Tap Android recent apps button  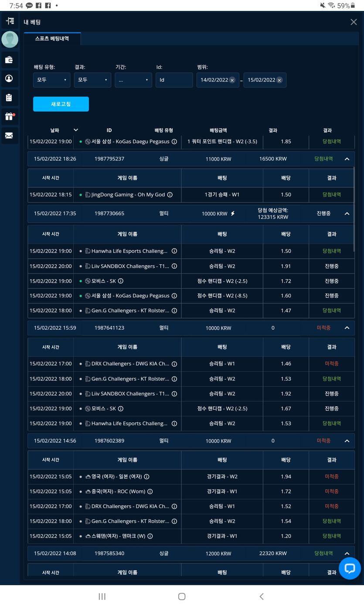(x=102, y=597)
